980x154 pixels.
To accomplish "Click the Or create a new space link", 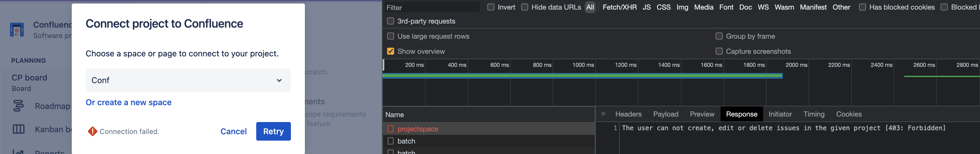I will (129, 102).
